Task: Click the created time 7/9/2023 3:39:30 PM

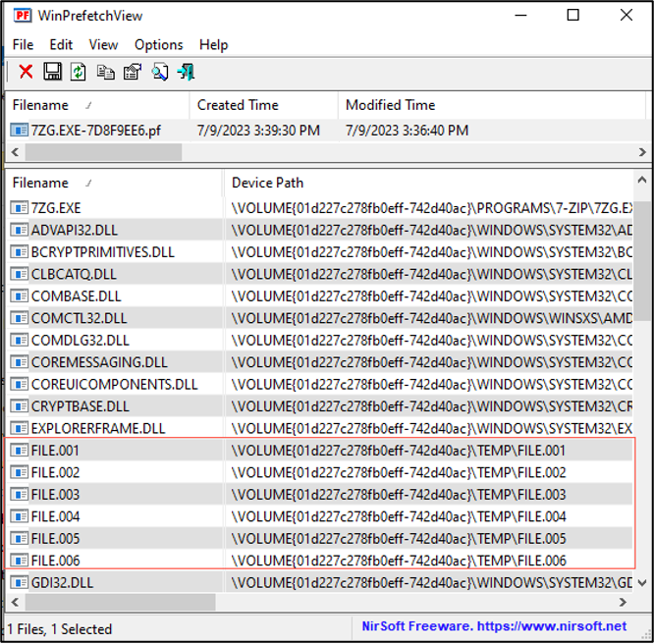Action: 258,131
